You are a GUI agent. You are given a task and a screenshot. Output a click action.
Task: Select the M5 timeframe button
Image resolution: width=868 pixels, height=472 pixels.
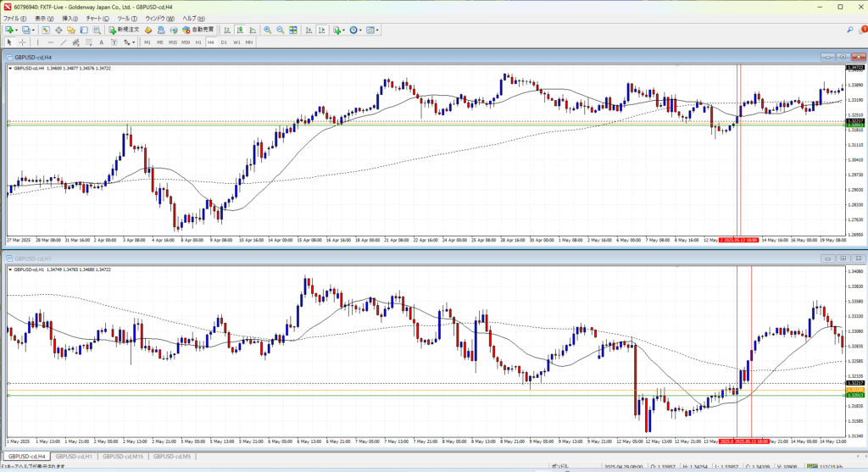click(x=159, y=42)
